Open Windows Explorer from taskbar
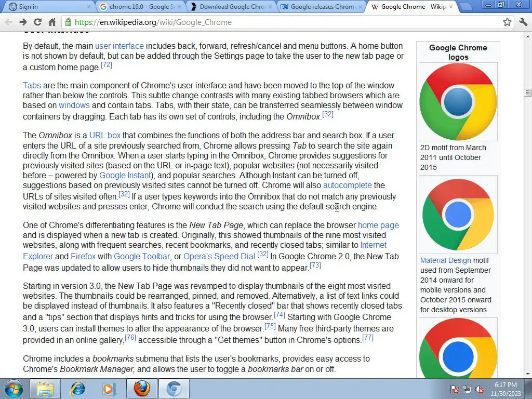This screenshot has width=532, height=399. pos(45,389)
